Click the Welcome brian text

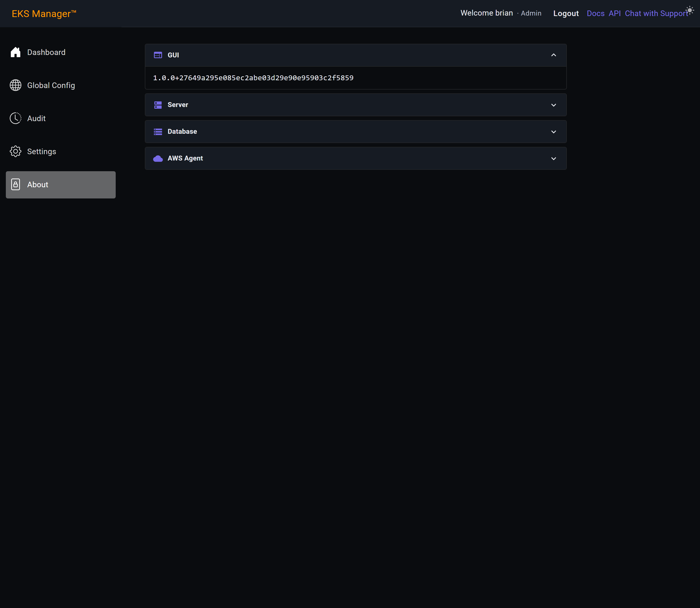486,13
